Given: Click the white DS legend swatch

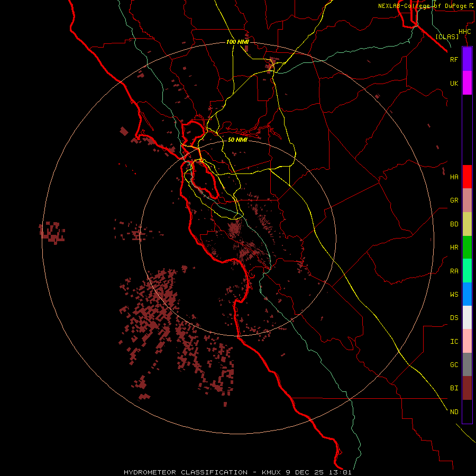Looking at the screenshot, I should coord(467,317).
